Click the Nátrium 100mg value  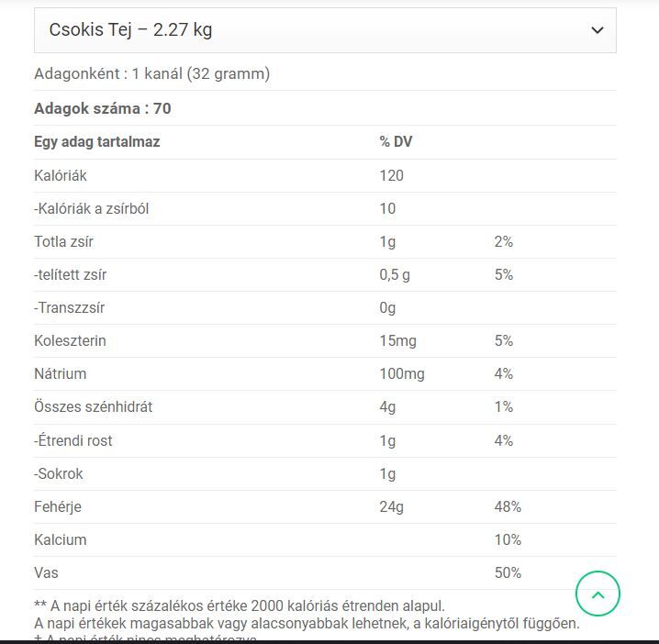(x=402, y=374)
